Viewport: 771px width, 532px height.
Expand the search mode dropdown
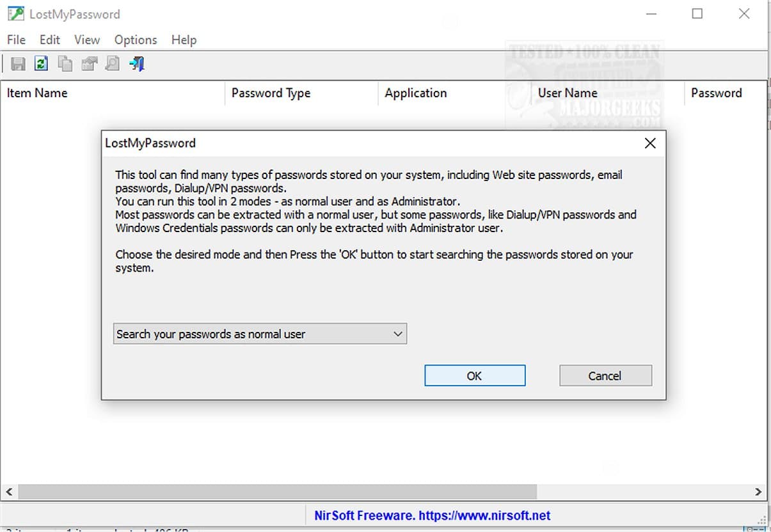tap(397, 334)
